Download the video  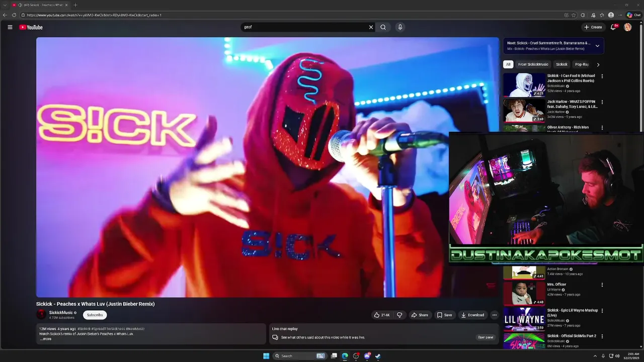[x=472, y=315]
